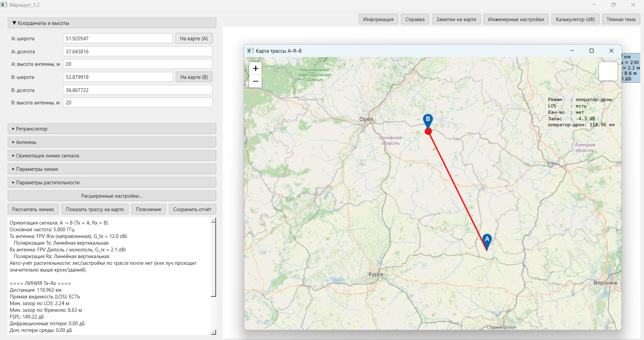
Task: Expand the Антенны section
Action: point(112,142)
